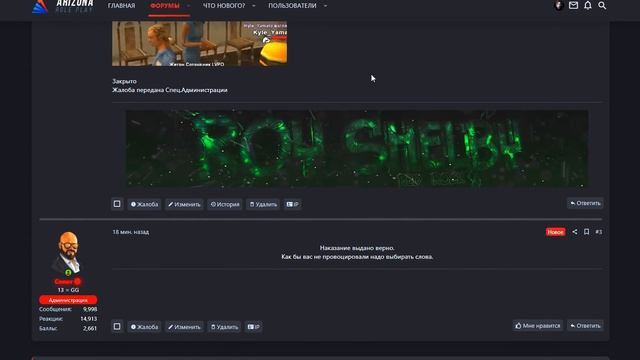The image size is (640, 360).
Task: Click the Roy Shelby green signature banner
Action: 357,149
